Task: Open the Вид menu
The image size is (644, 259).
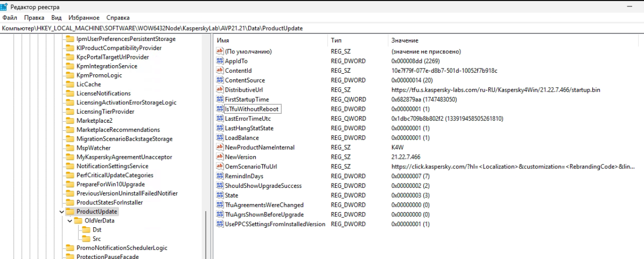Action: tap(56, 18)
